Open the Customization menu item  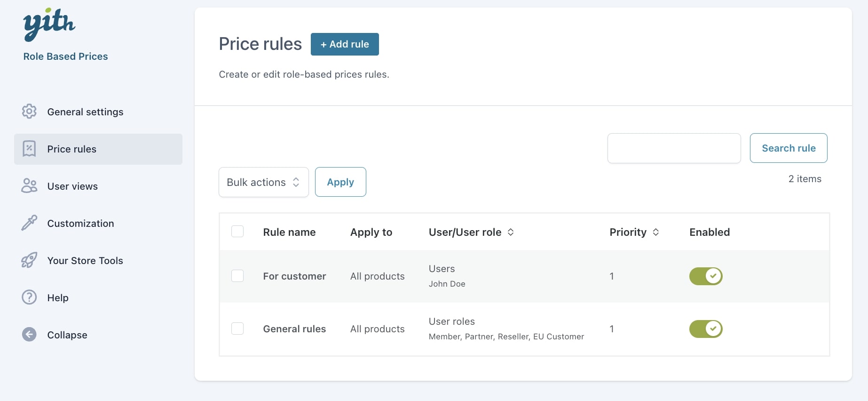coord(80,224)
